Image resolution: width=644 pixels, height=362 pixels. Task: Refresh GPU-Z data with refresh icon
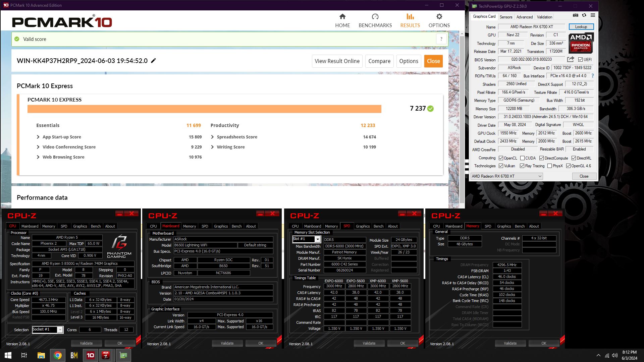pyautogui.click(x=584, y=15)
